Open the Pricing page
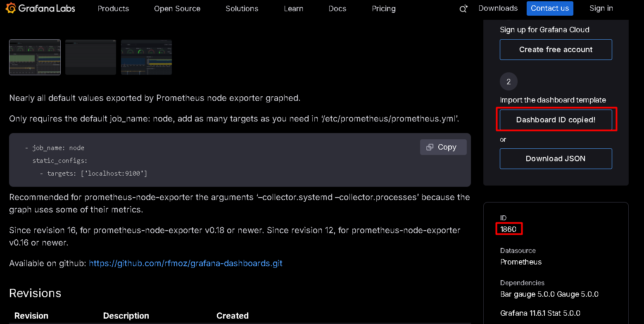 [383, 8]
